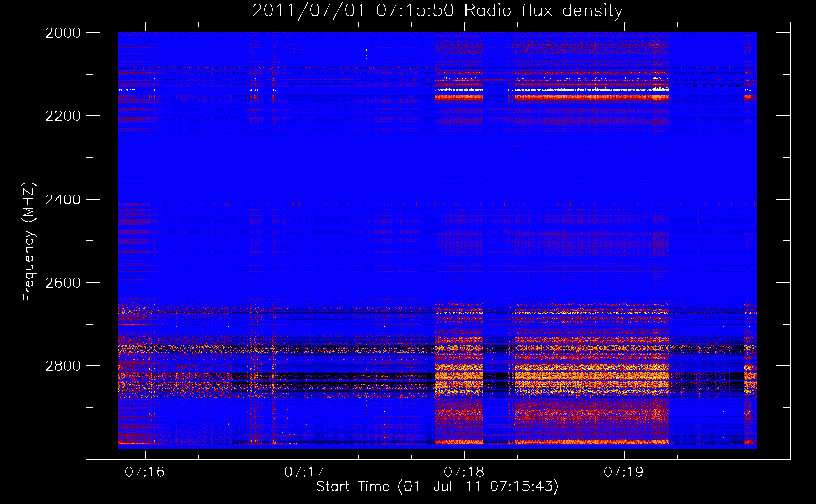The width and height of the screenshot is (816, 504).
Task: Select the 2600 frequency tick label
Action: point(63,283)
